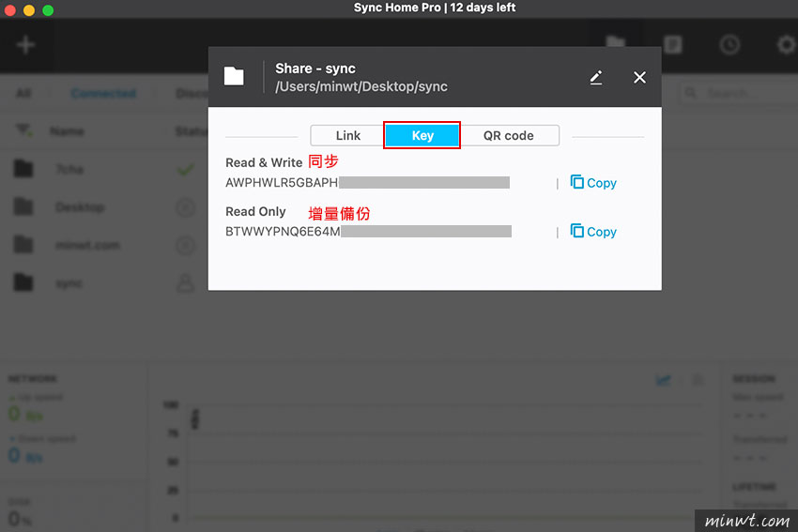798x532 pixels.
Task: Click the edit pencil icon in Share dialog
Action: pos(596,77)
